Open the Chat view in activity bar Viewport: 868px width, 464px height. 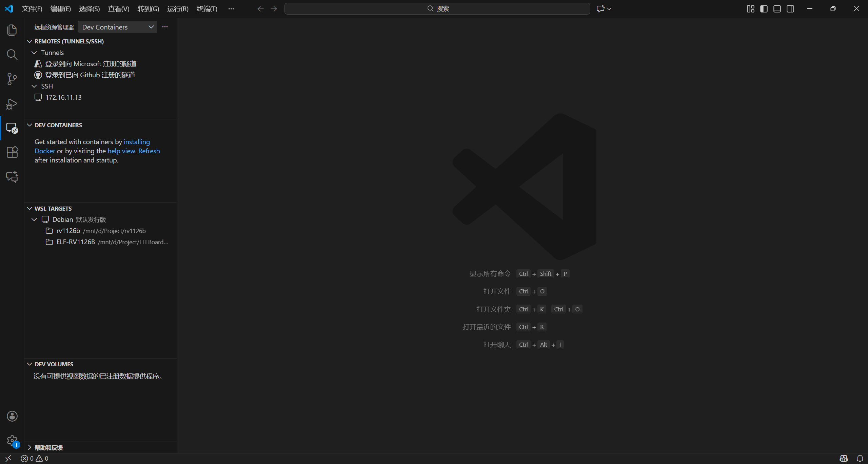(12, 177)
